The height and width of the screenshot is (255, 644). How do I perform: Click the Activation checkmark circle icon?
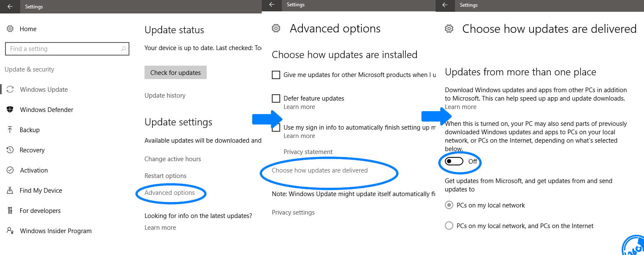[10, 170]
